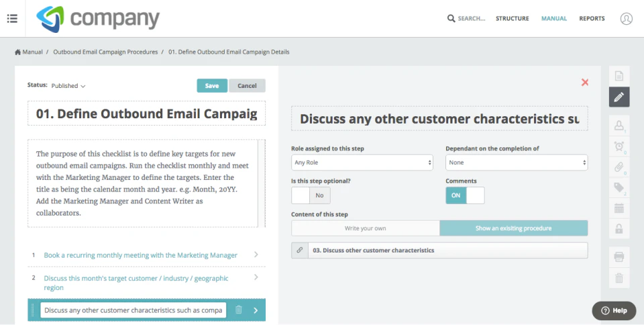Toggle the 'Is this step optional?' switch

pos(310,195)
